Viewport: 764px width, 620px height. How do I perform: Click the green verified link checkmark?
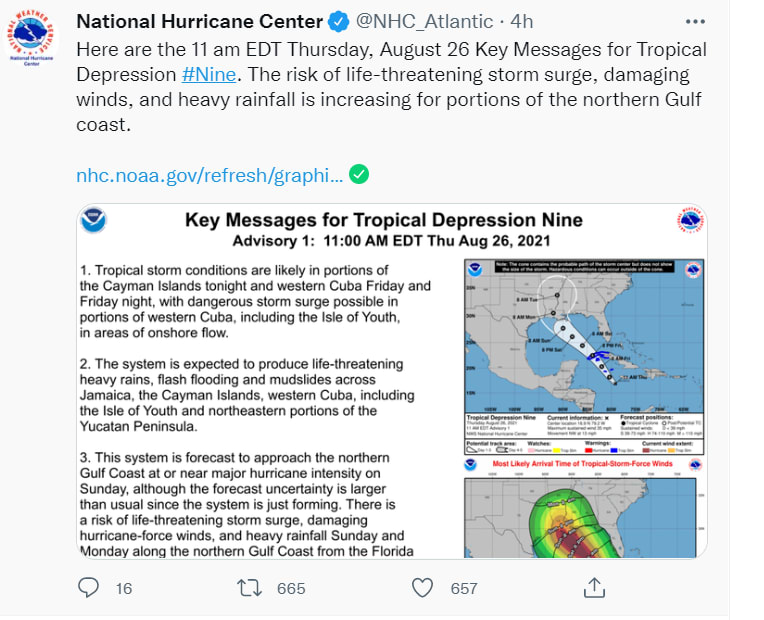coord(360,175)
